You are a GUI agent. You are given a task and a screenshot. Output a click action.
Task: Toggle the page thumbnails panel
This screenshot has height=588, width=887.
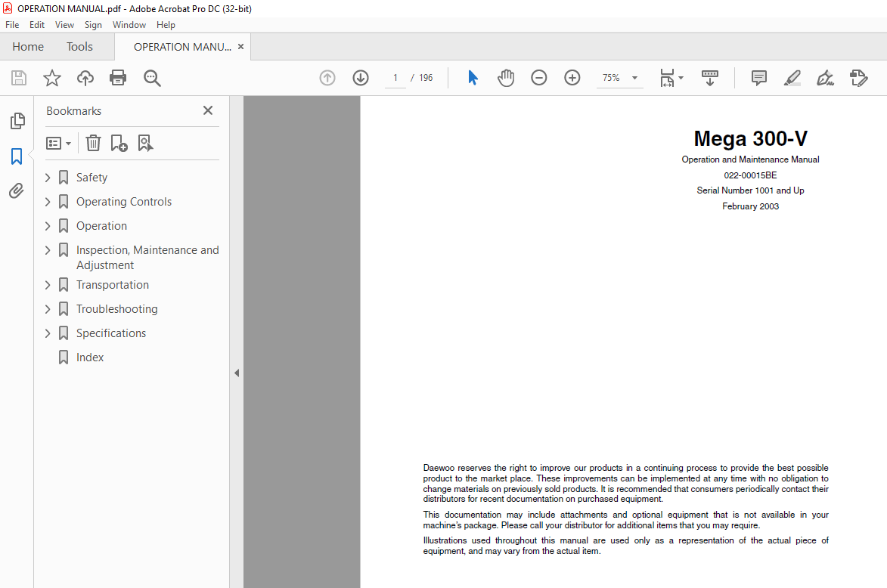tap(17, 120)
